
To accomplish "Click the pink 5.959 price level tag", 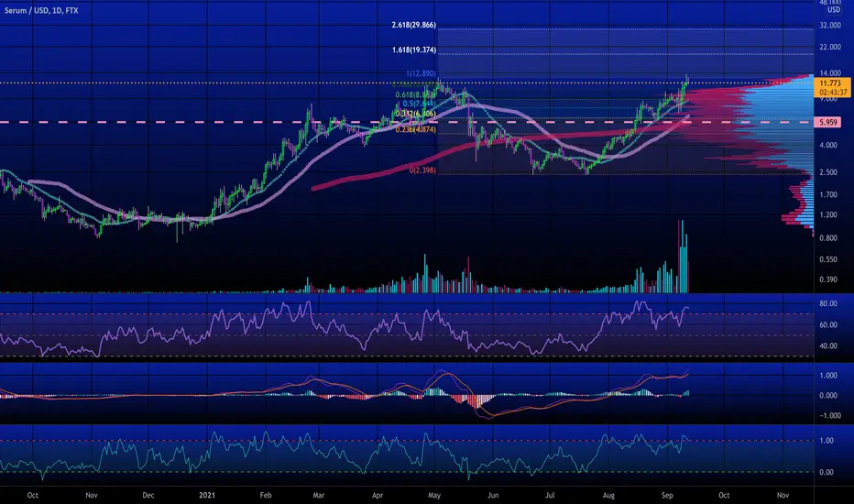I will point(827,123).
